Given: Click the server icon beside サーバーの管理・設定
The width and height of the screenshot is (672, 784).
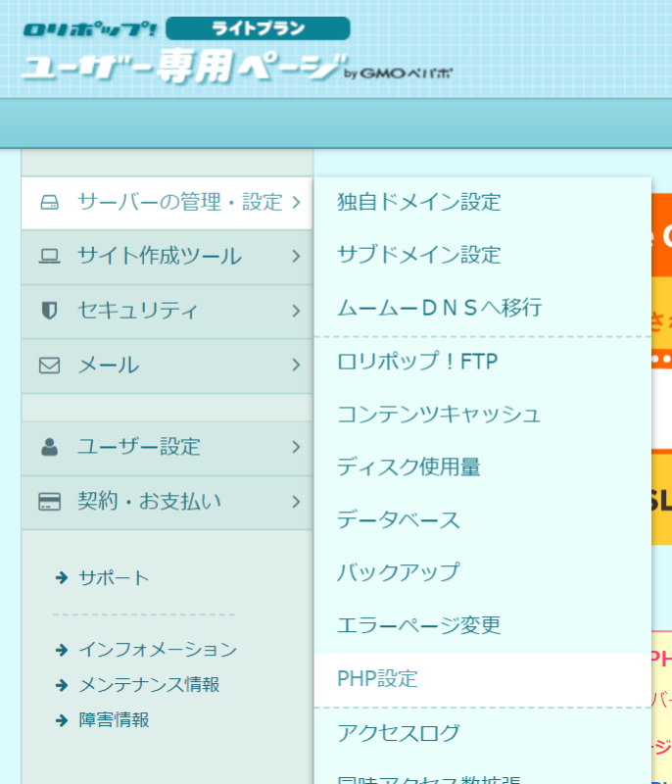Looking at the screenshot, I should 49,203.
